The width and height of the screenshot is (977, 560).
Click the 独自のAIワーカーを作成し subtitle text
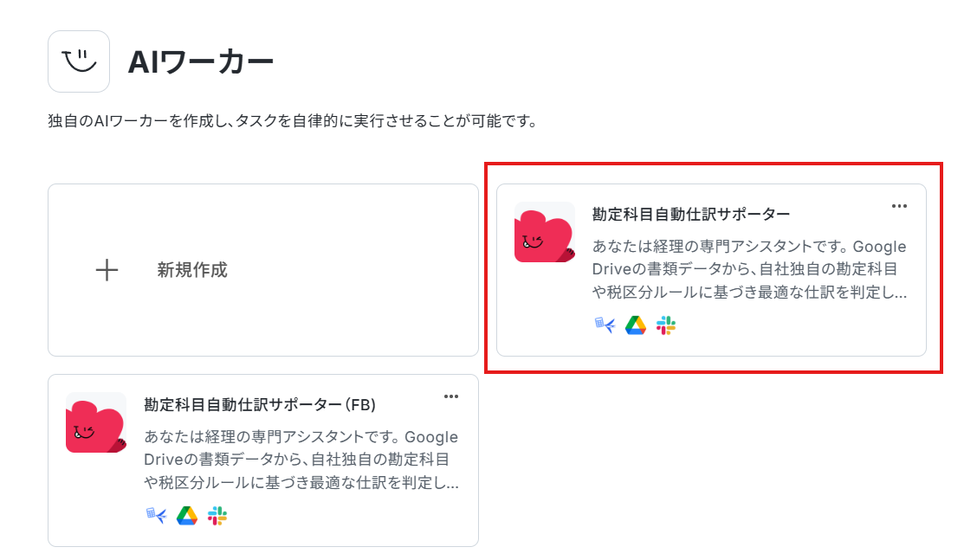(293, 121)
